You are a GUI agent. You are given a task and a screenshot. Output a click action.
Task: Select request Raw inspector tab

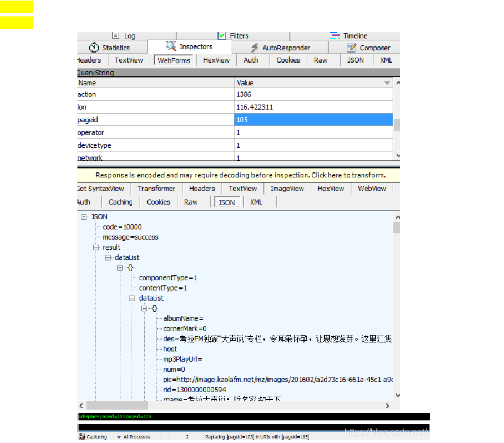pyautogui.click(x=320, y=60)
